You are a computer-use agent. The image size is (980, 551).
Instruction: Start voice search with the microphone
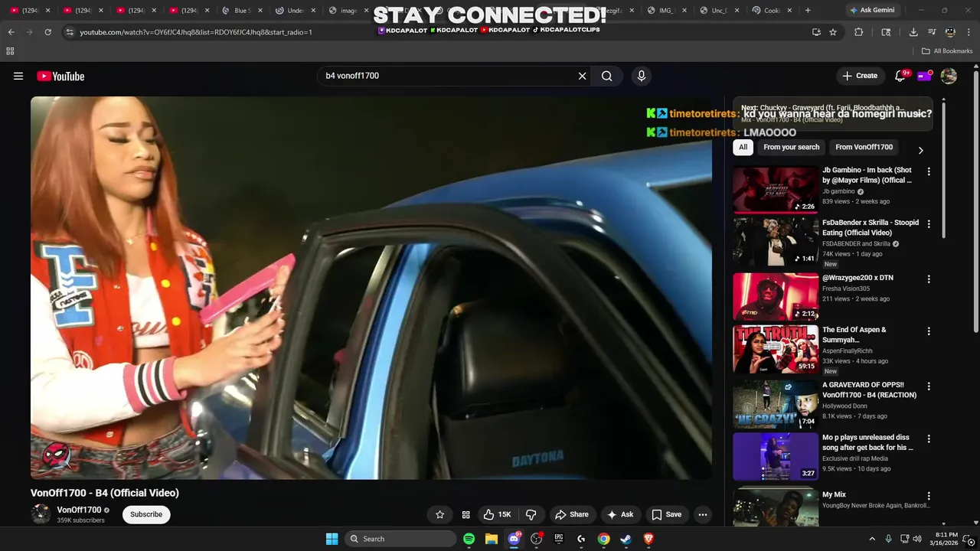click(642, 76)
